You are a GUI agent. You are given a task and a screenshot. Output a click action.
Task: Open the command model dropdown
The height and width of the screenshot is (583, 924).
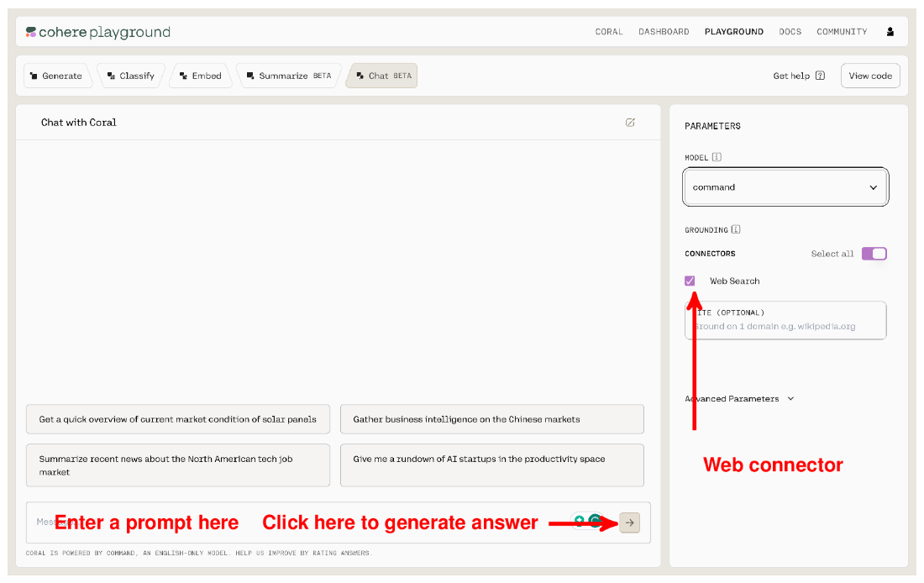(x=785, y=187)
